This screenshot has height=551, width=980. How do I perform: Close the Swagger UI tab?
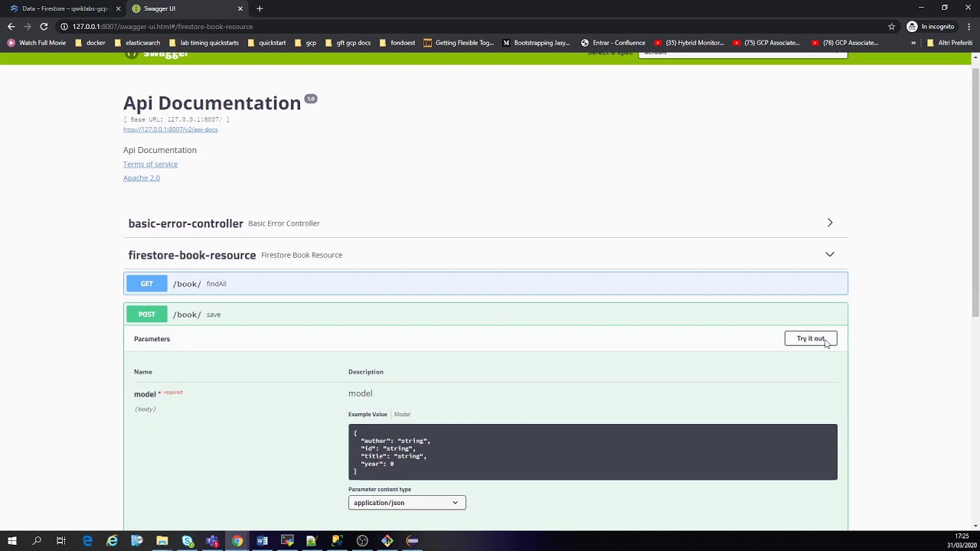(240, 8)
